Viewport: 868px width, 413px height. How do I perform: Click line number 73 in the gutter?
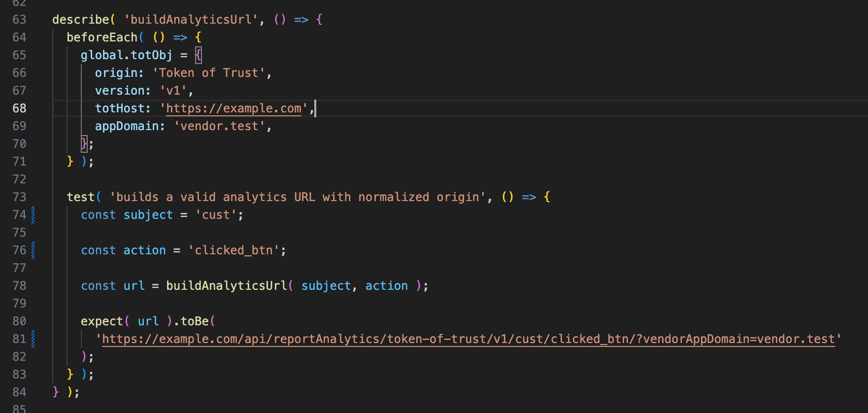20,197
